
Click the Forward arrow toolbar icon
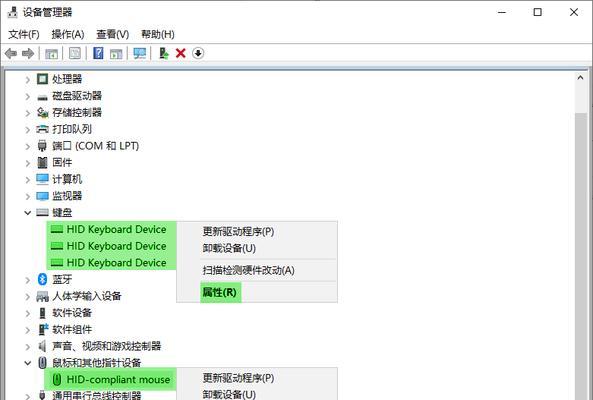tap(28, 53)
